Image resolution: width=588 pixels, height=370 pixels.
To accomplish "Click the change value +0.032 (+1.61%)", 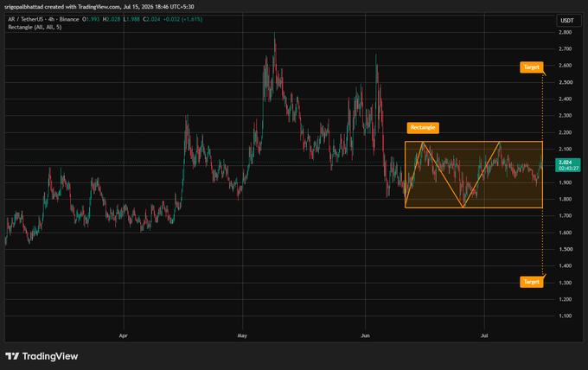I will tap(182, 19).
